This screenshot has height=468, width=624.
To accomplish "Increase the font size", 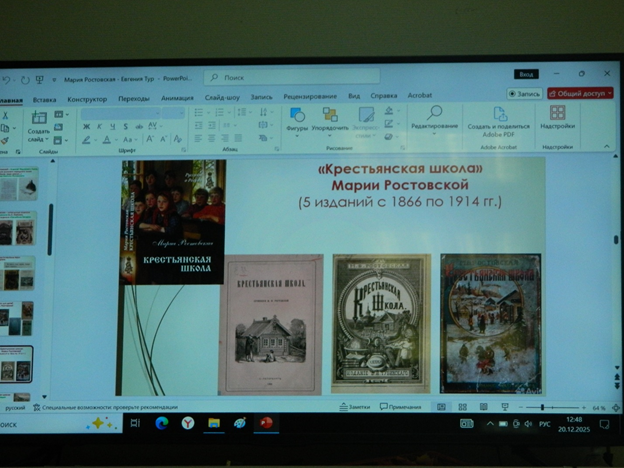I will pos(150,139).
